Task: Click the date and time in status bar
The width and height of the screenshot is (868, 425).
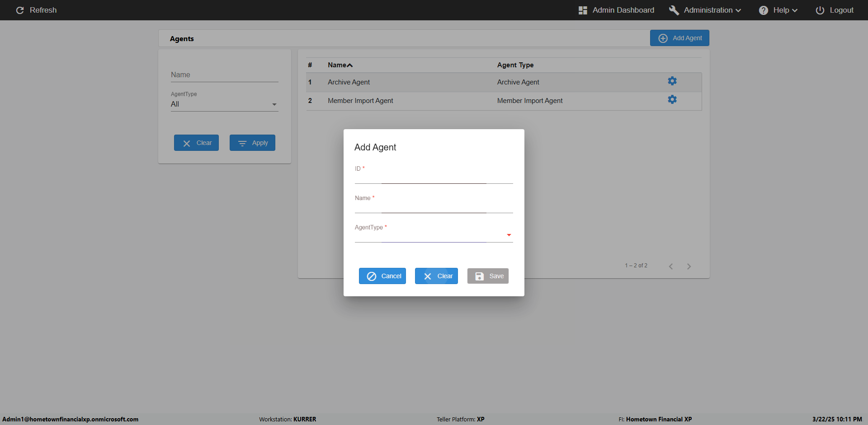Action: click(837, 419)
